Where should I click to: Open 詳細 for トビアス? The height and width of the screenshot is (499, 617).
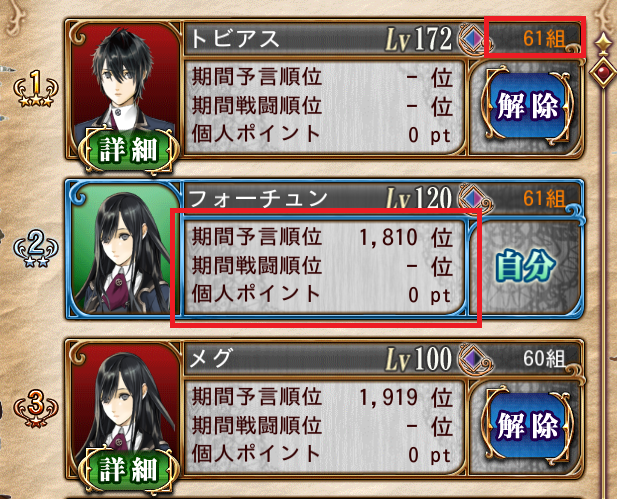[129, 150]
